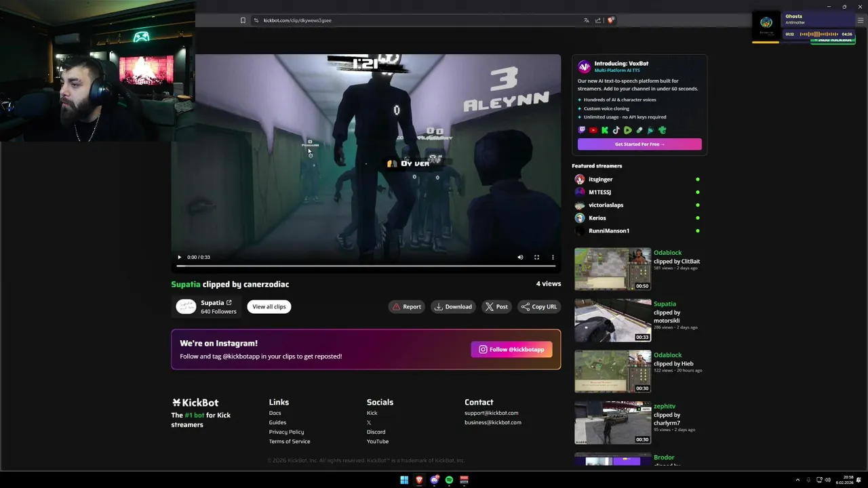Open Kick socials link
Screen dimensions: 868x488
(372, 413)
